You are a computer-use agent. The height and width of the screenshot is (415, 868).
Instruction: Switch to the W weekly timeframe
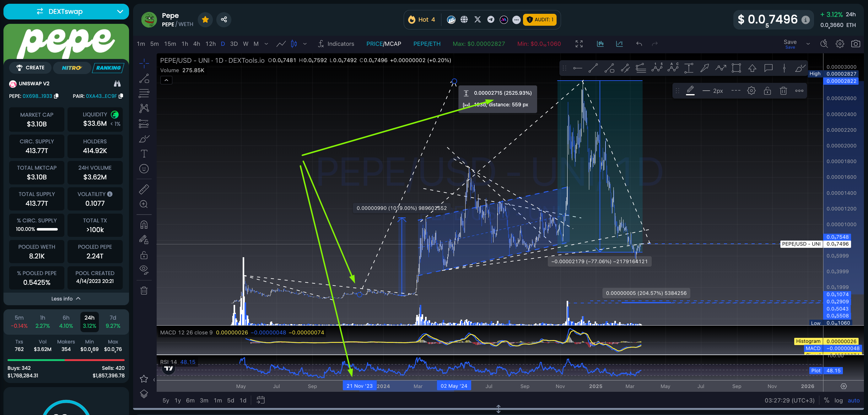coord(245,44)
